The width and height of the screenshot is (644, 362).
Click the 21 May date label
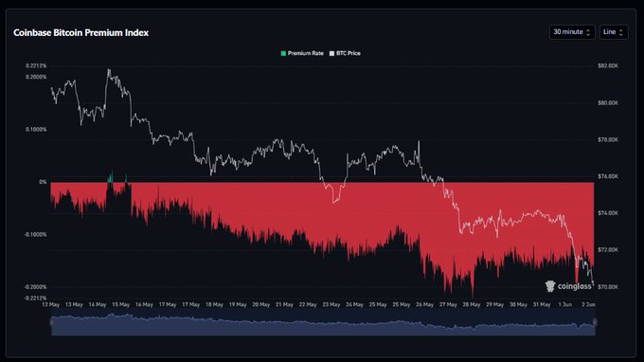point(285,305)
